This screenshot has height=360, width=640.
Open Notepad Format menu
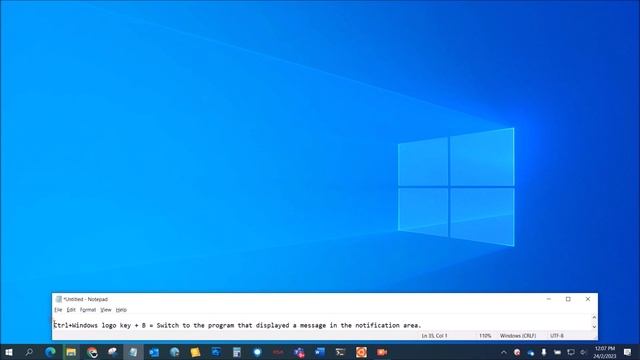tap(88, 310)
